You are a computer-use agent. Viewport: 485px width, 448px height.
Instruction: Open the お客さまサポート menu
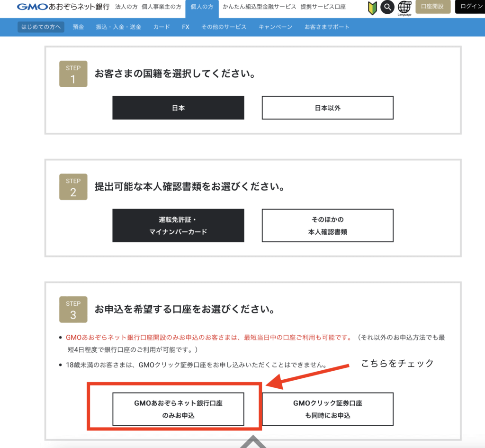pos(327,27)
